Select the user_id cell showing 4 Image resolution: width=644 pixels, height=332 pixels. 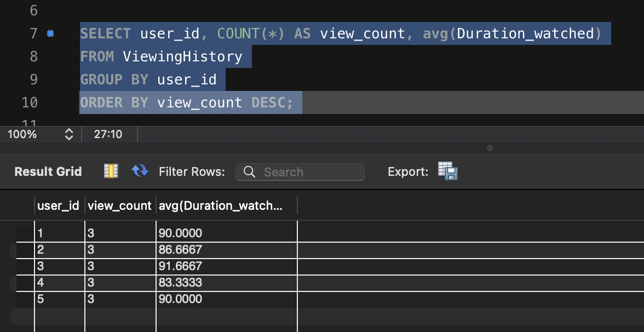(x=59, y=283)
